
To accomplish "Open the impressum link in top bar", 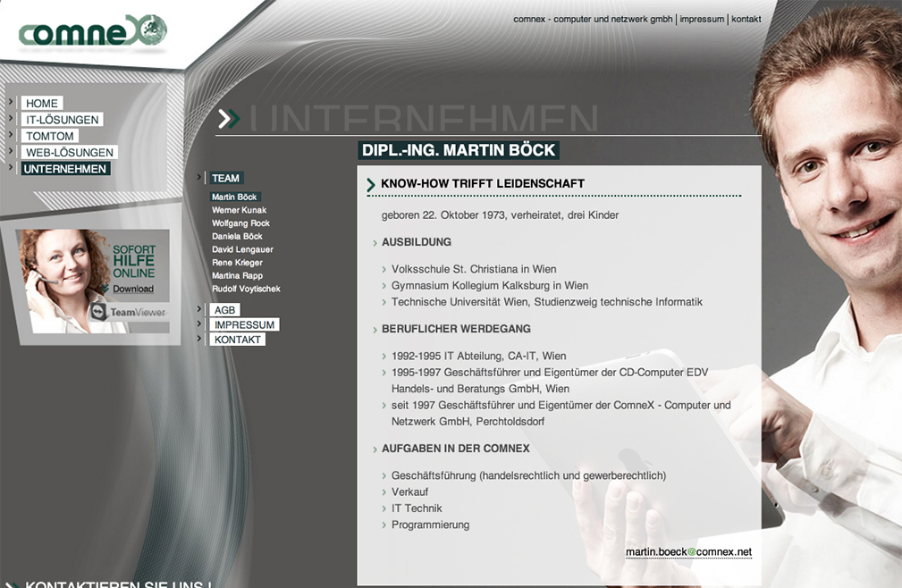I will (702, 19).
